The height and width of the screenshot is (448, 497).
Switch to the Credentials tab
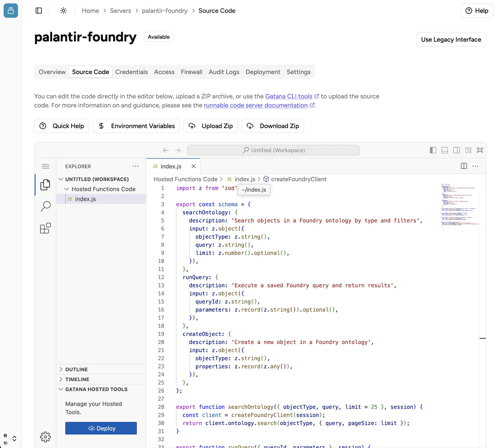[x=131, y=72]
